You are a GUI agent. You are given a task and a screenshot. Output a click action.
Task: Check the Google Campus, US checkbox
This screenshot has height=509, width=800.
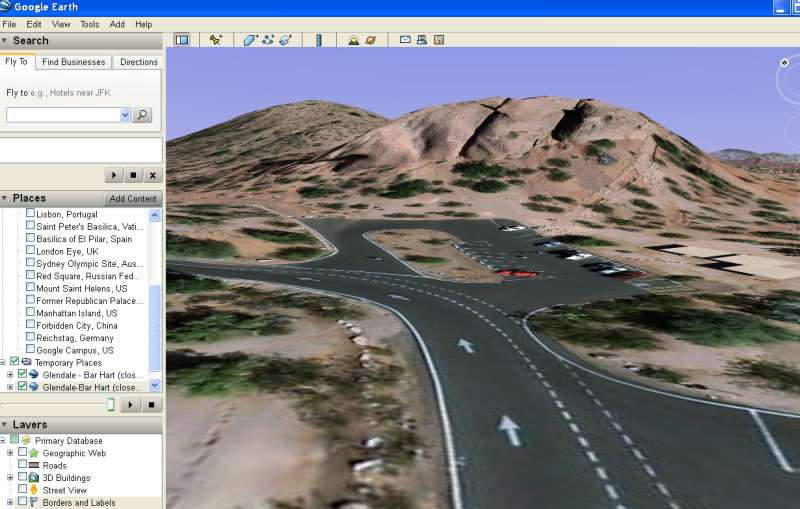[30, 350]
